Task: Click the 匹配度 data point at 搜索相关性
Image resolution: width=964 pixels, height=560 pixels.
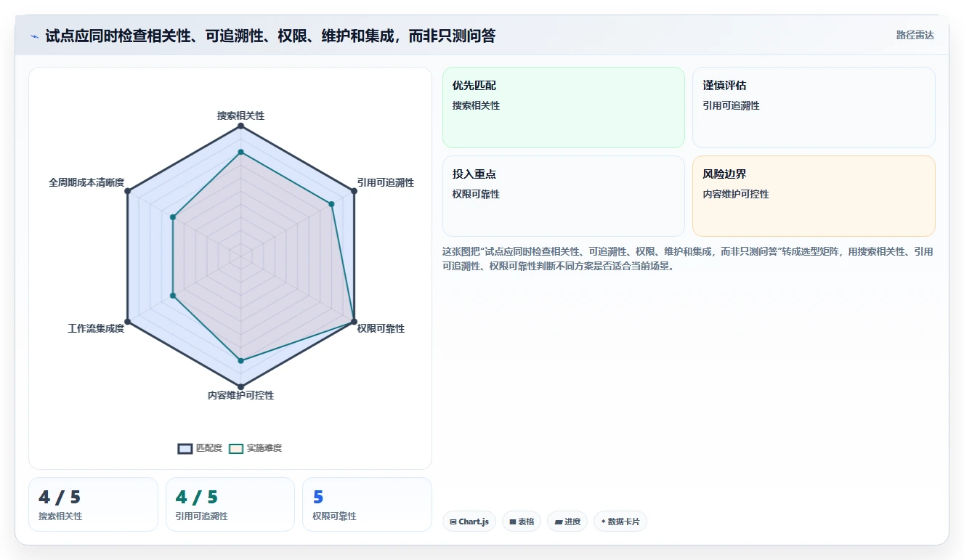Action: click(x=240, y=126)
